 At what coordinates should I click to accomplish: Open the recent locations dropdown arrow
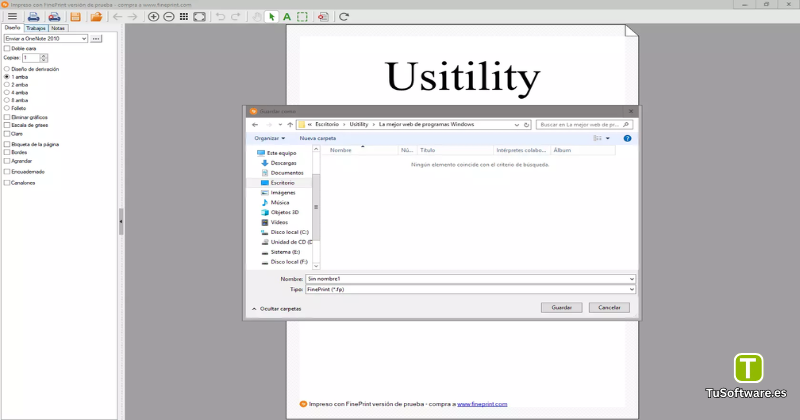(280, 125)
